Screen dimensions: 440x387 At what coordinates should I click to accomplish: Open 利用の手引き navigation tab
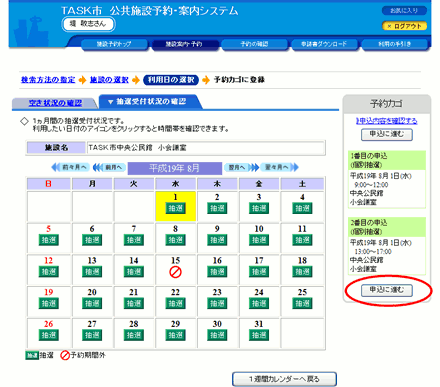[x=394, y=44]
